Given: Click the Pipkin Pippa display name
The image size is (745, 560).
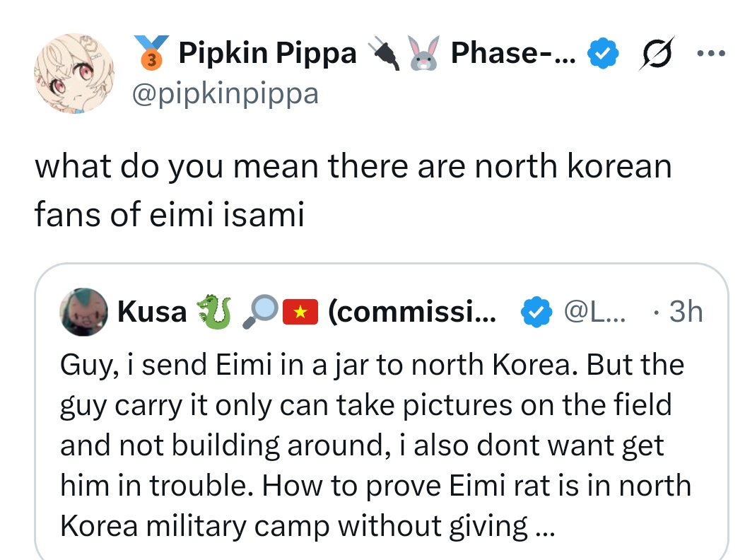Looking at the screenshot, I should coord(267,53).
